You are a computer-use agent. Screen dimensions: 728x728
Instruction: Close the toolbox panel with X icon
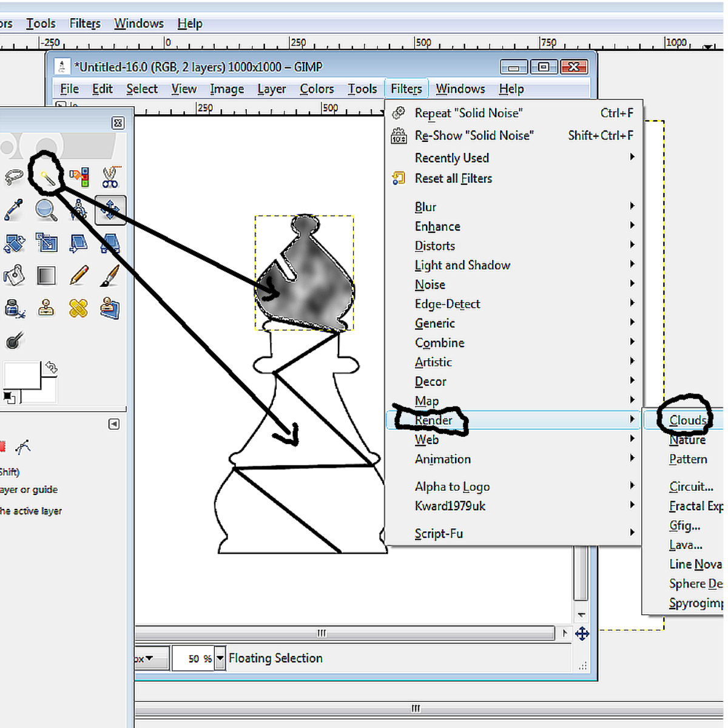118,123
